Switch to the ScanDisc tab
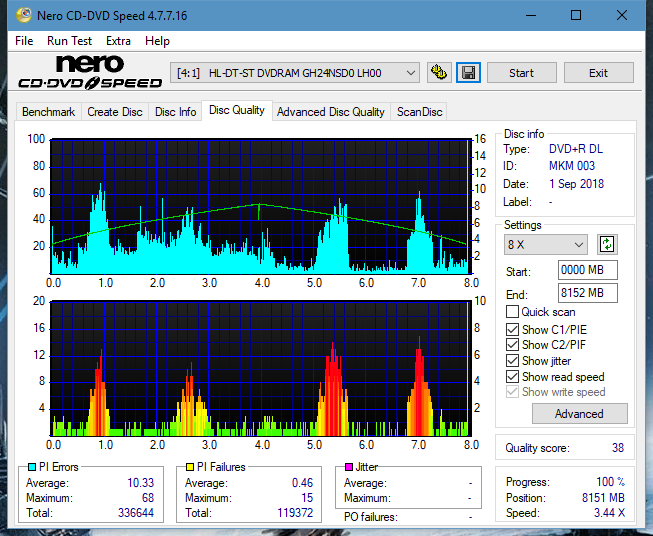 click(x=419, y=112)
